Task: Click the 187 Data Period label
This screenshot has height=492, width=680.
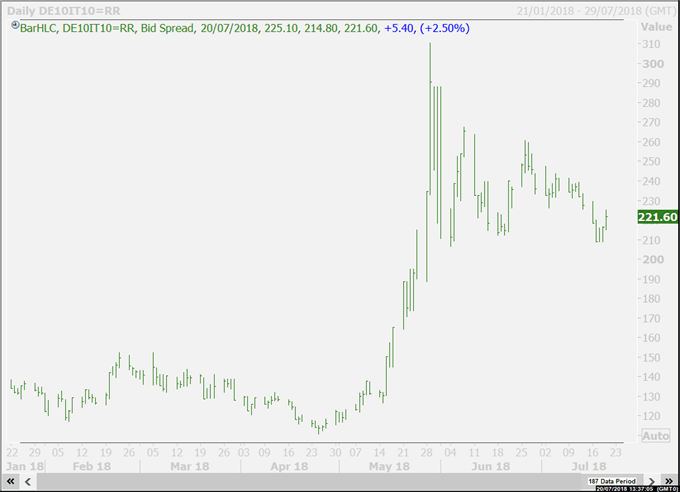Action: 611,481
